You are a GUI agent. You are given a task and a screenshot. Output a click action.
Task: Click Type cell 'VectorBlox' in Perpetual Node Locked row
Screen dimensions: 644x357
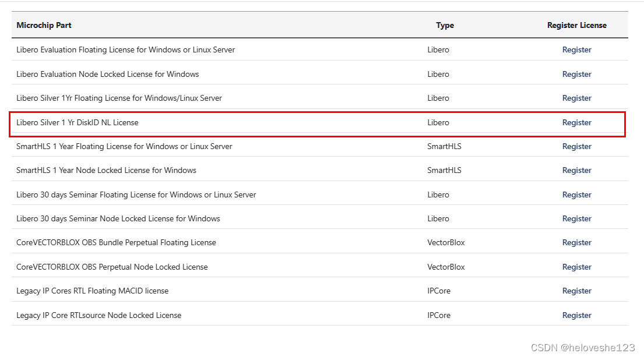[x=446, y=267]
